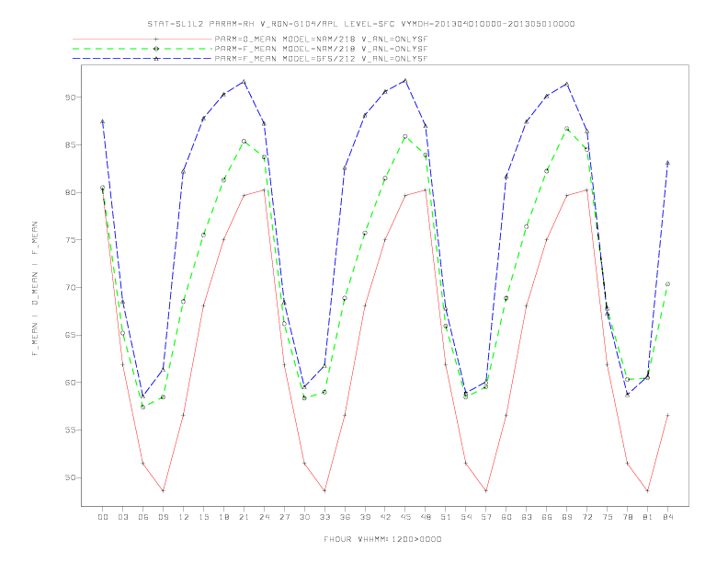This screenshot has height=563, width=728.
Task: Click the chart title starting with STAT=SL1L2
Action: click(360, 24)
